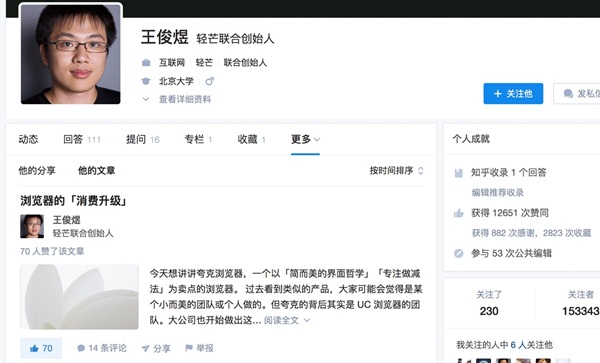Open the 70 人赞了该文章 link
Image resolution: width=600 pixels, height=363 pixels.
pos(52,251)
